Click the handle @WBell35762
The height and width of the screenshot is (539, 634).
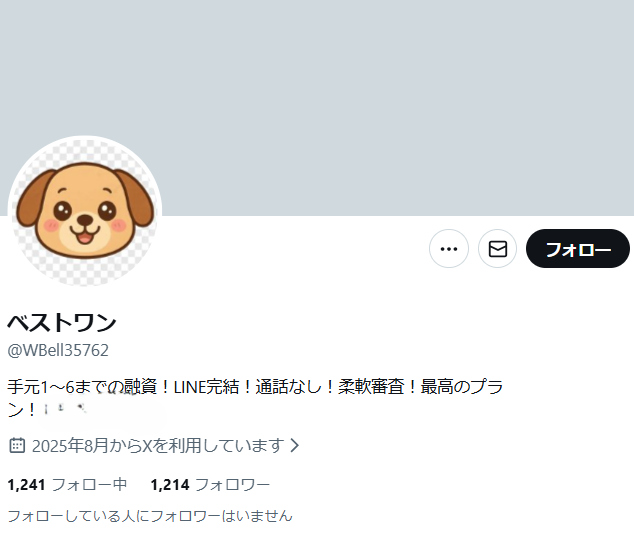58,350
